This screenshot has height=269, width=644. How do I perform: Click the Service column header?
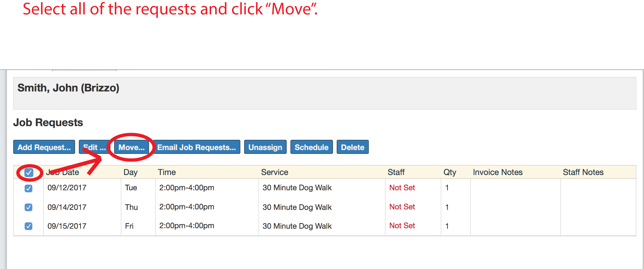click(275, 172)
